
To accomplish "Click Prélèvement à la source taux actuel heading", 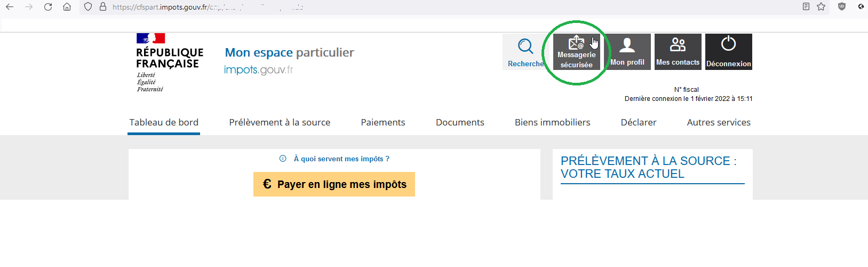I will [x=649, y=167].
